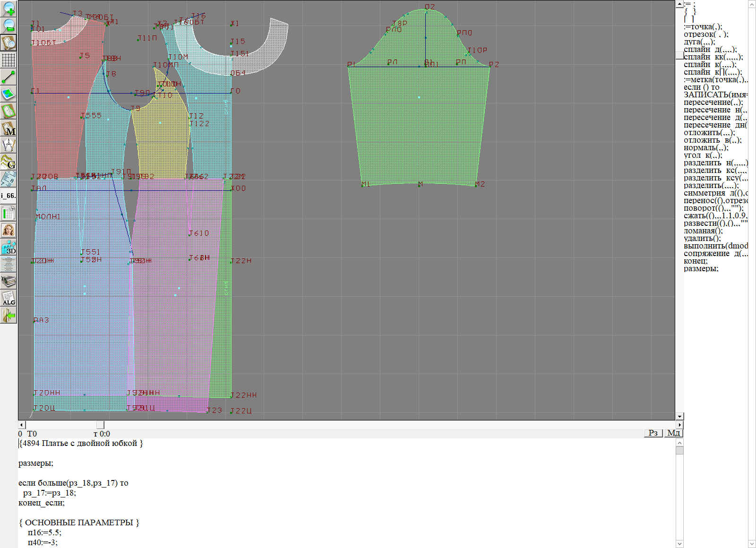Select 'удалить();' in the command list
The image size is (756, 548).
pos(702,239)
